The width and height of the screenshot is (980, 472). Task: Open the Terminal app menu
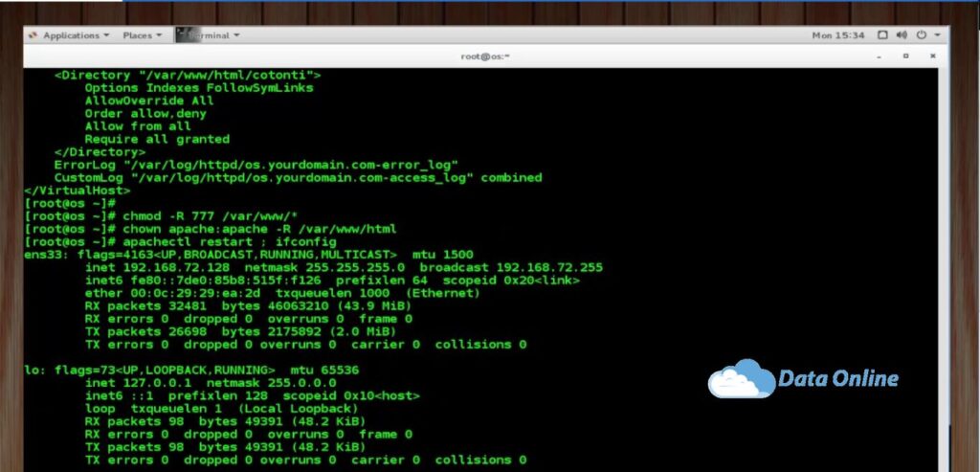208,35
